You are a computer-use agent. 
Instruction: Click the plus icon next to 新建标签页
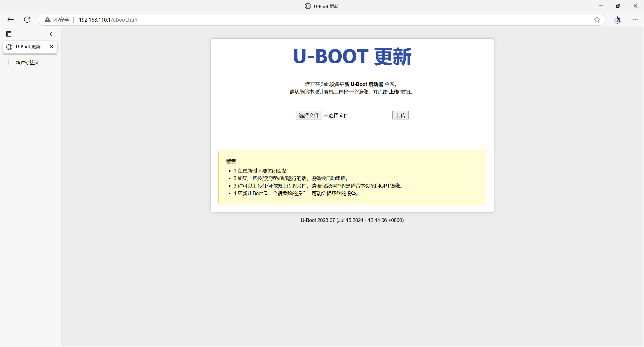[x=9, y=62]
